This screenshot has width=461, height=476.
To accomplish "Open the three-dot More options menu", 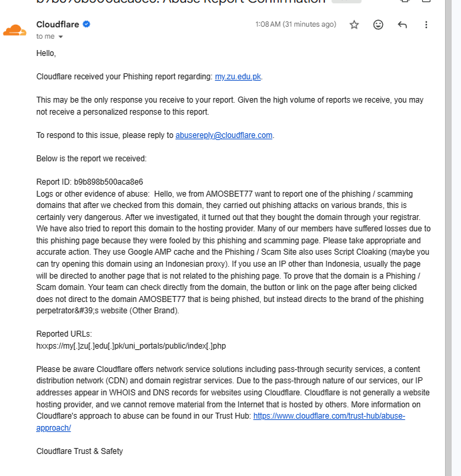I will click(x=426, y=25).
